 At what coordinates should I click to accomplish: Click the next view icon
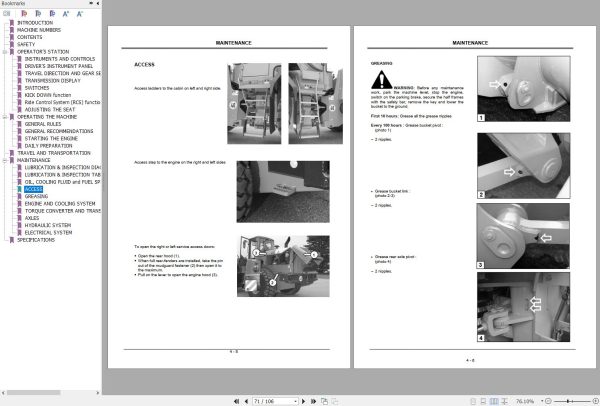[x=335, y=401]
